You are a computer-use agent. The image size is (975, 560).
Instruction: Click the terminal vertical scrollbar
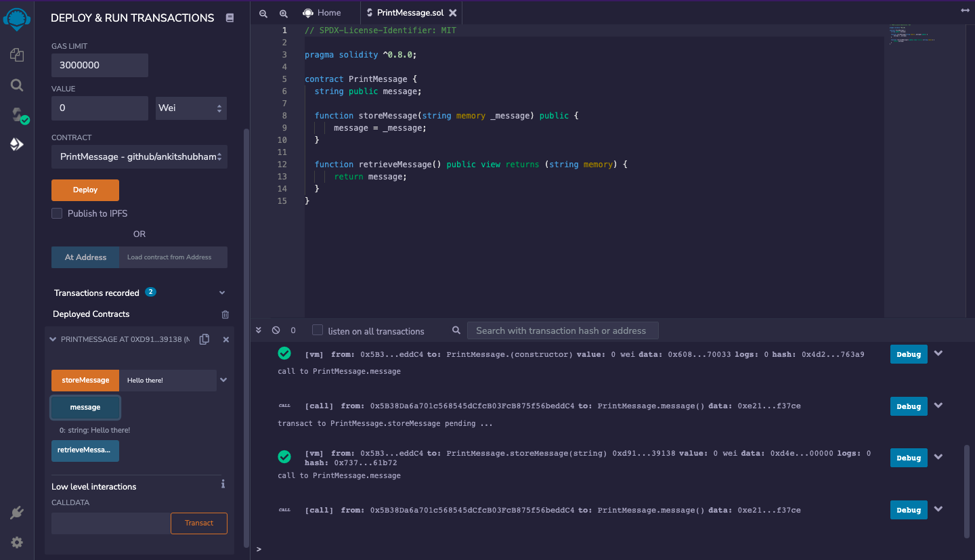tap(967, 491)
